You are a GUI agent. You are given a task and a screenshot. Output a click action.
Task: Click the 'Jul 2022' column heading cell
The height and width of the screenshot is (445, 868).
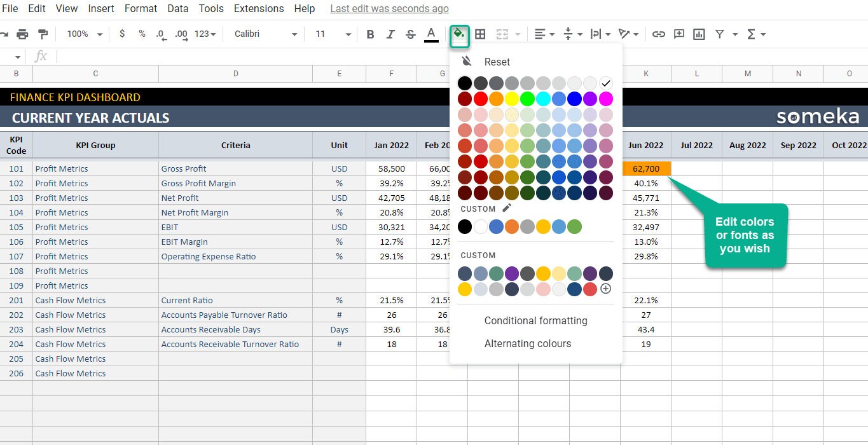click(x=696, y=146)
